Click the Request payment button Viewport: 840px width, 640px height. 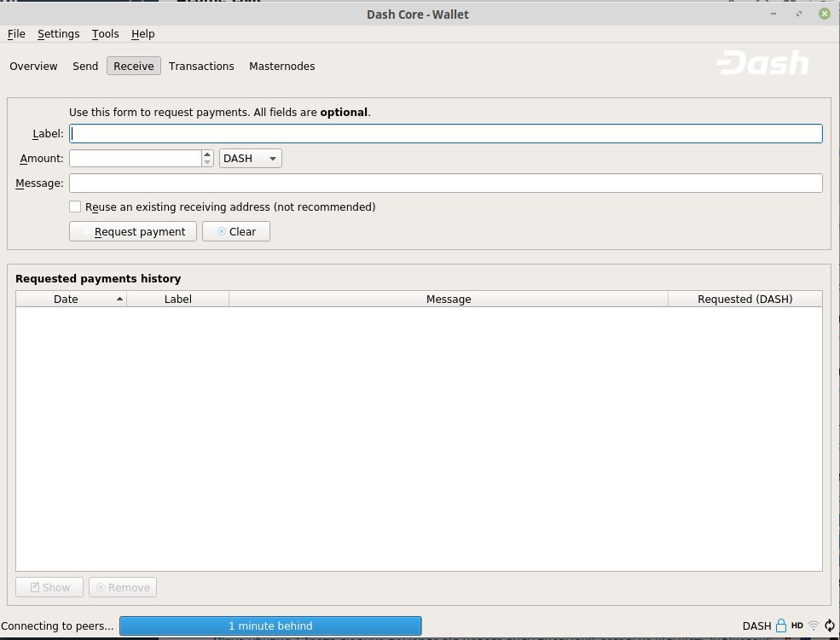(x=133, y=231)
